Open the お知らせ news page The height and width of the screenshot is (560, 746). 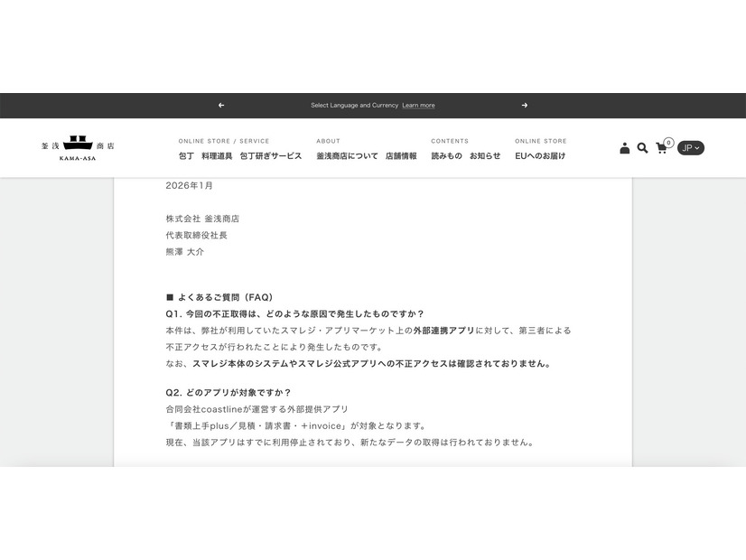(487, 154)
